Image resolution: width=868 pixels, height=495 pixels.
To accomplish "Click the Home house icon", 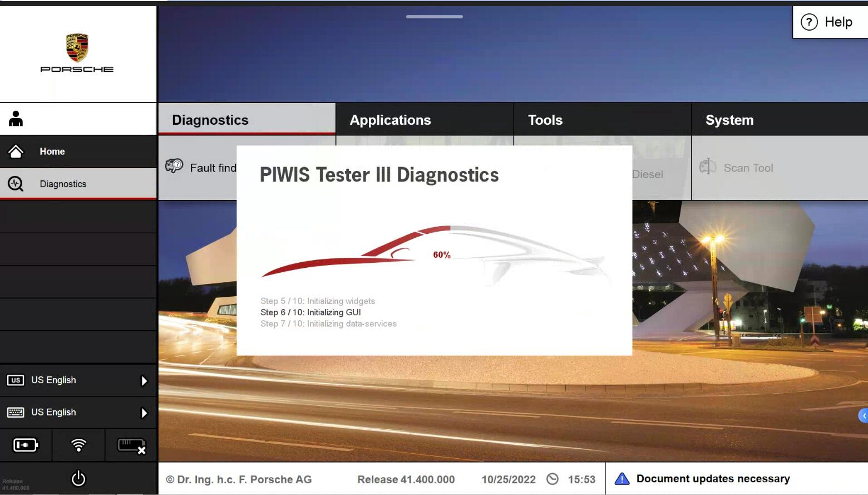I will pos(16,151).
